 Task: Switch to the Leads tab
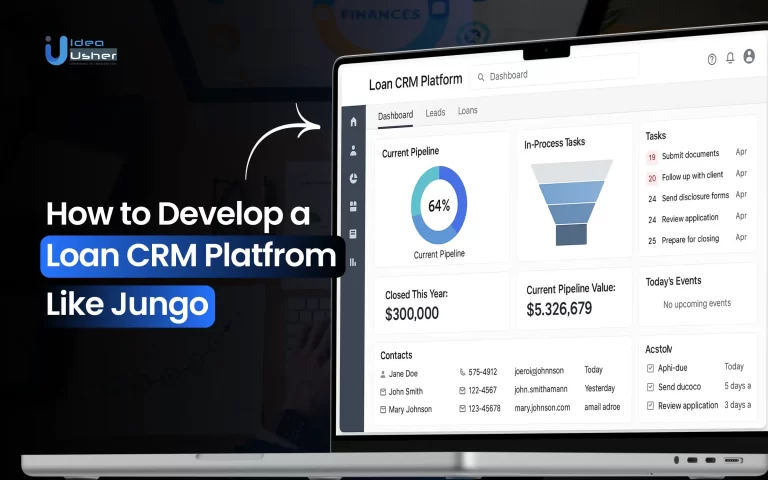coord(435,113)
